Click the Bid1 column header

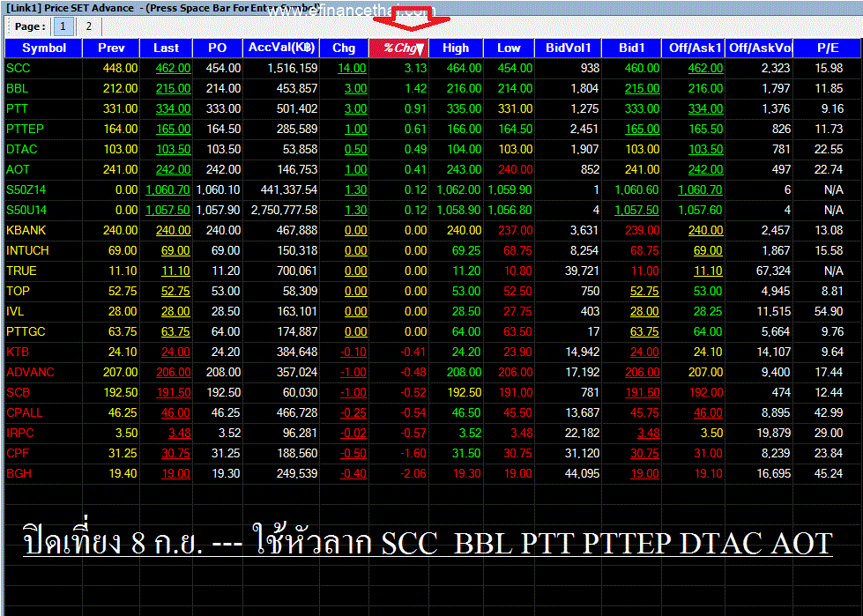(632, 48)
